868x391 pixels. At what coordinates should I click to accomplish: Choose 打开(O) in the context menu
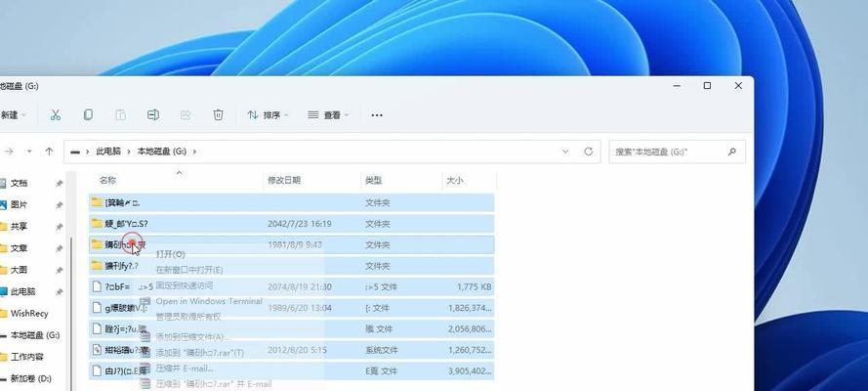coord(171,254)
